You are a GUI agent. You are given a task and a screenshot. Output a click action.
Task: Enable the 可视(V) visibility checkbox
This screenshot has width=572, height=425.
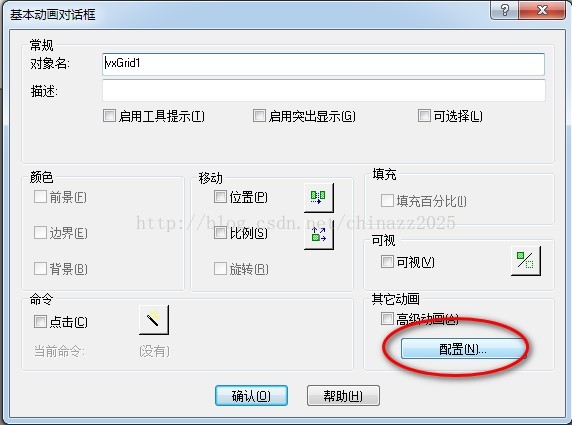[387, 261]
